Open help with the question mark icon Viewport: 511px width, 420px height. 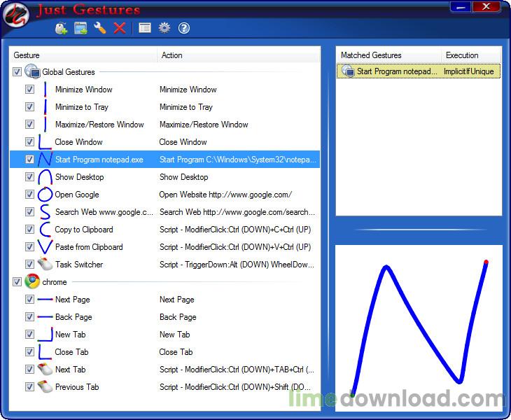point(184,28)
